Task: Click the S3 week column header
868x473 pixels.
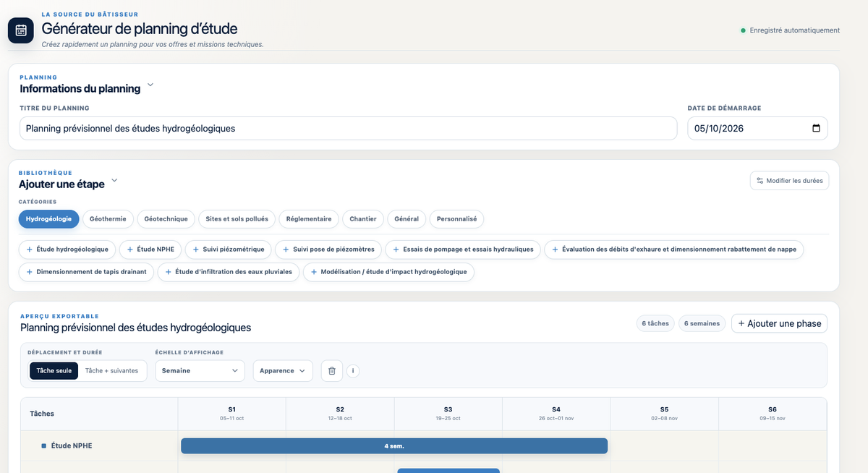Action: point(448,413)
